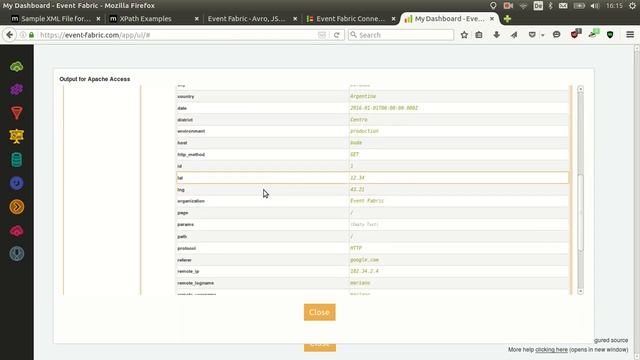Open the bookmarks library icon
Screen dimensions: 640x360
(479, 35)
